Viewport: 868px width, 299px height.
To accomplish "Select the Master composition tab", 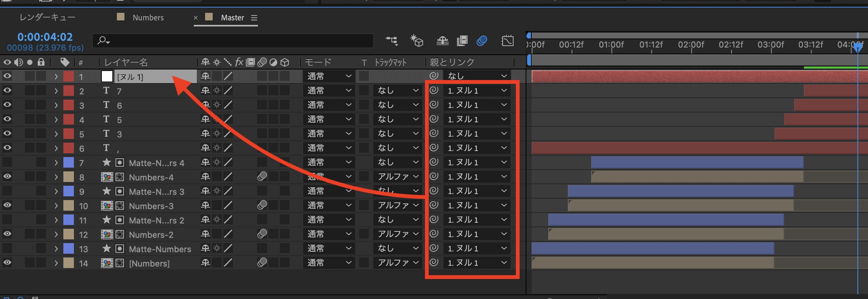I will coord(232,17).
